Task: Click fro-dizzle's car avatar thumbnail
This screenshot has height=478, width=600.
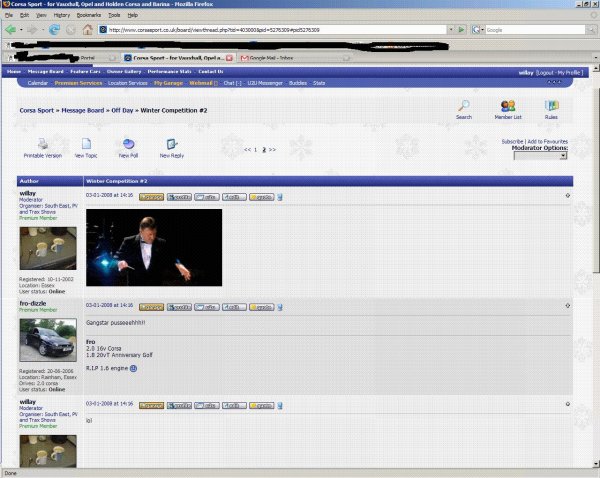Action: pyautogui.click(x=47, y=340)
